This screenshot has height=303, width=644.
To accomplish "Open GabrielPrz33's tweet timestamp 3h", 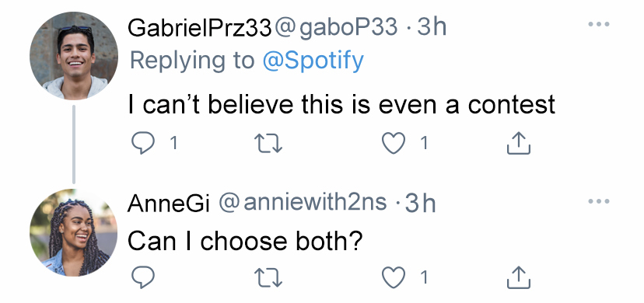I will coord(432,28).
